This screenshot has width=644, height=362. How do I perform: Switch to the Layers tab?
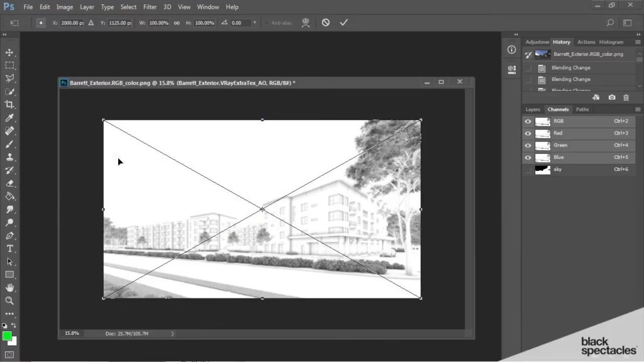[x=533, y=109]
